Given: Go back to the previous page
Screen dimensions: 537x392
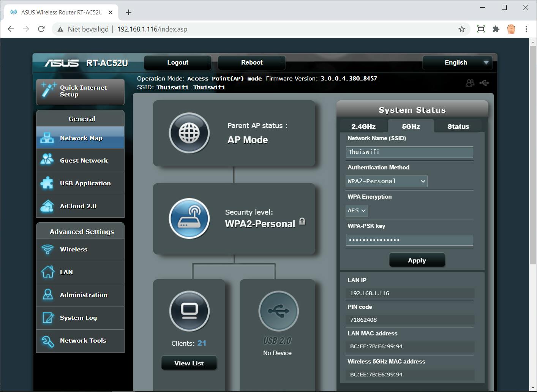Looking at the screenshot, I should pos(11,29).
